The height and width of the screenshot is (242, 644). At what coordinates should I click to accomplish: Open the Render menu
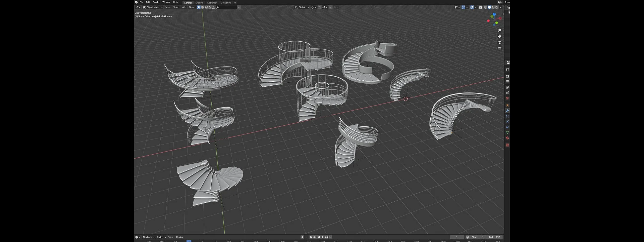[x=156, y=2]
